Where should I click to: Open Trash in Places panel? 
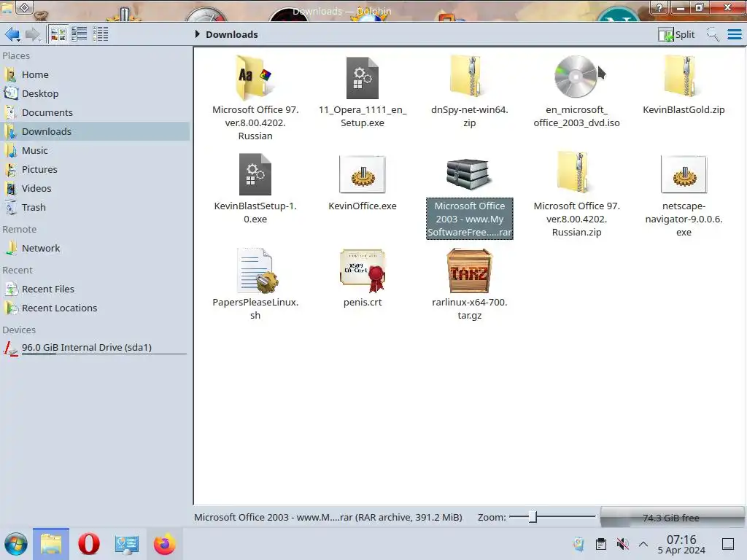[x=96, y=208]
